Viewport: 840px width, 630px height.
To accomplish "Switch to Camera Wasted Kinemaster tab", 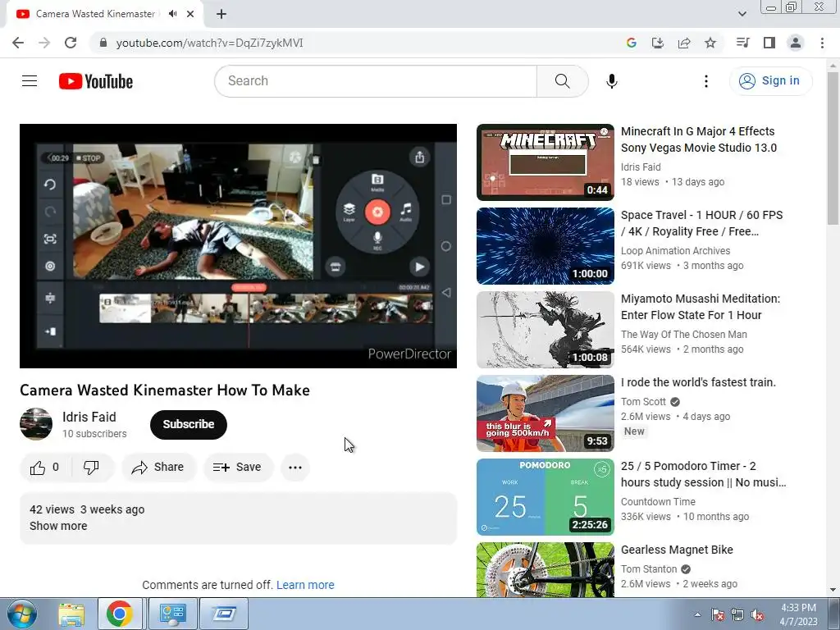I will pos(95,14).
